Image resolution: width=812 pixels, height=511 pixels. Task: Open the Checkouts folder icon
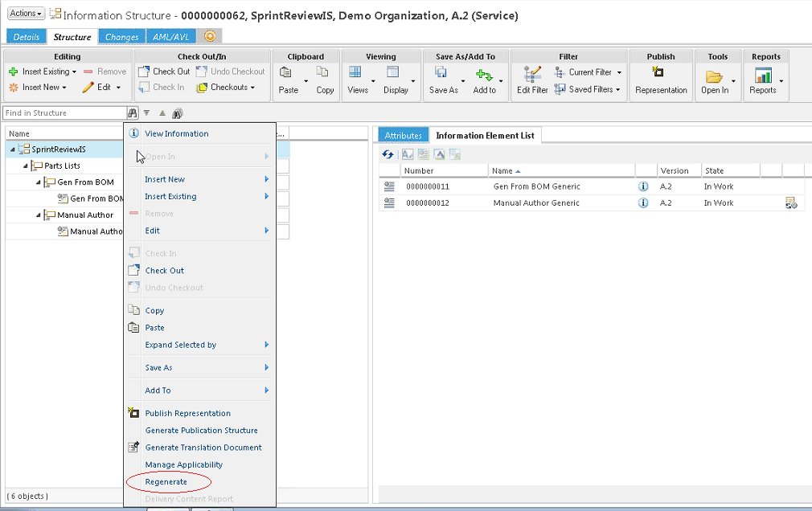202,88
